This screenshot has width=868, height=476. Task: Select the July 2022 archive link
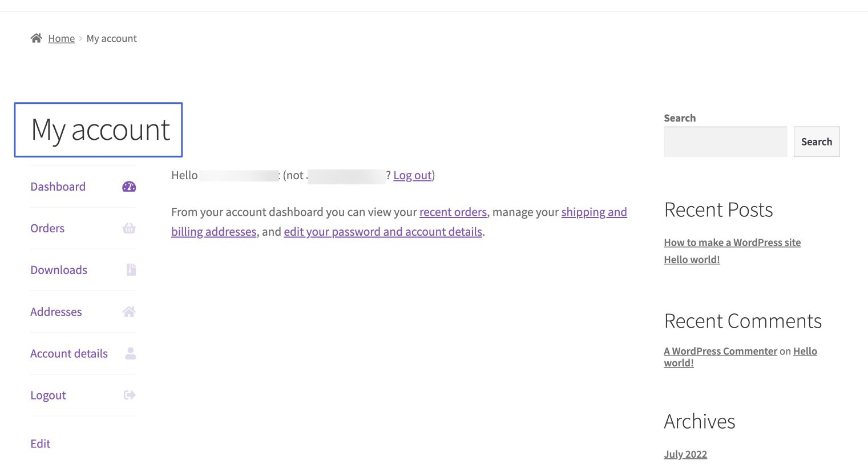point(685,454)
